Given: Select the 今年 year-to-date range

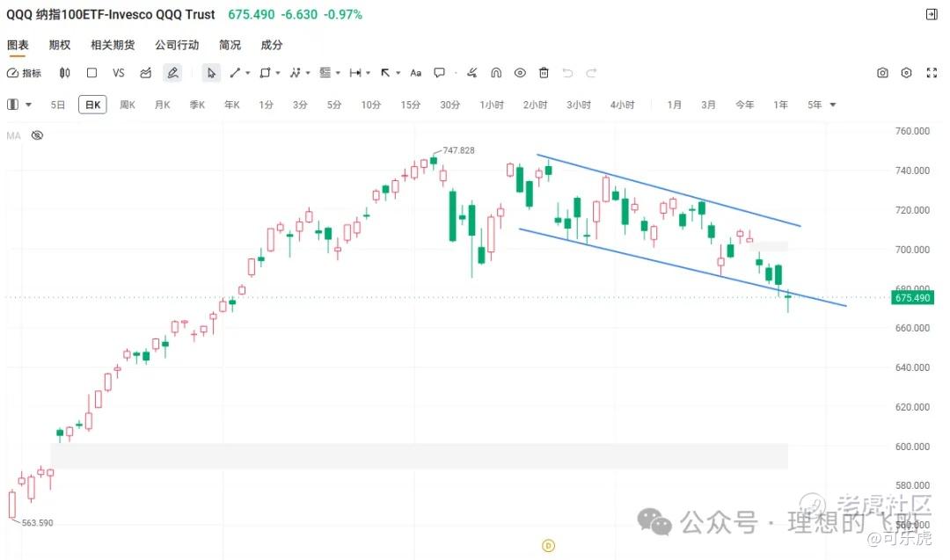Looking at the screenshot, I should tap(745, 105).
